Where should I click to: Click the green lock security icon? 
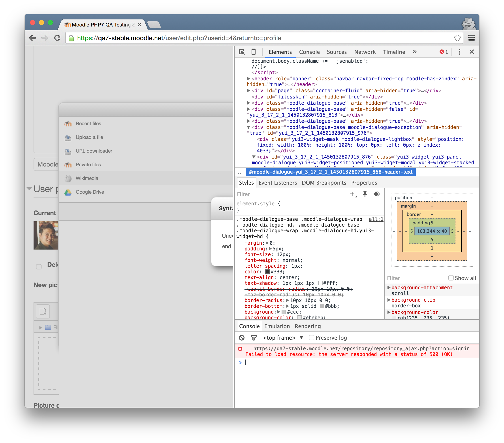click(x=71, y=38)
